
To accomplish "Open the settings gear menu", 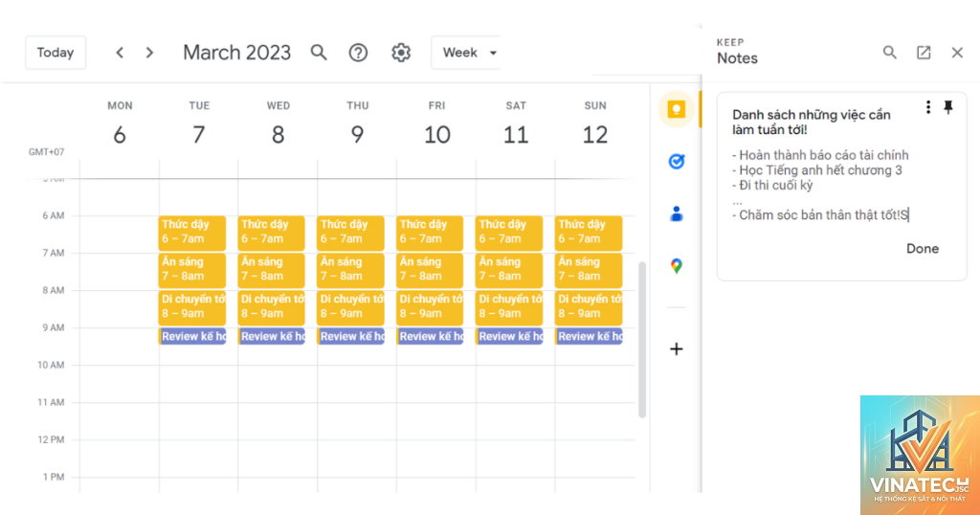I will point(401,53).
